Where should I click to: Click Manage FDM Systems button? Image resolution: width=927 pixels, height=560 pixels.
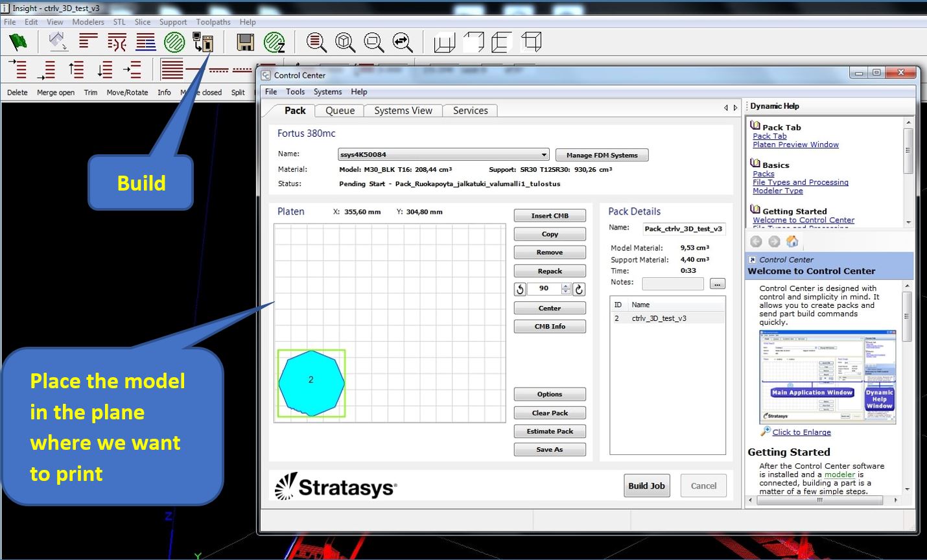(602, 155)
